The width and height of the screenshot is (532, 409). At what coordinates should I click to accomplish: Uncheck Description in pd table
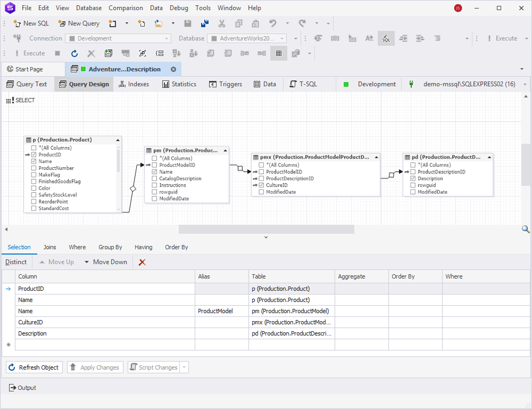pos(413,178)
